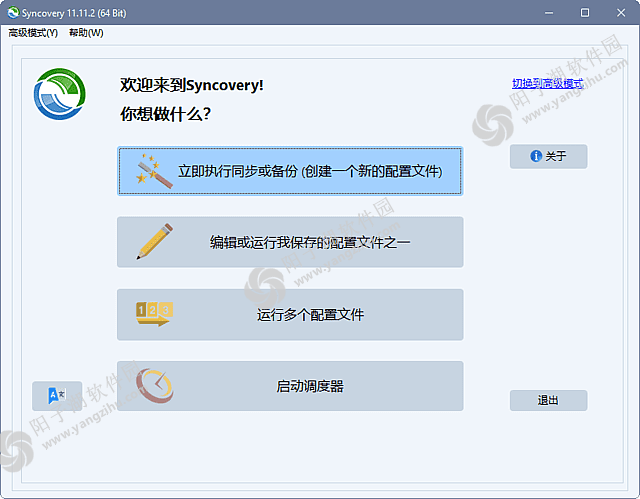Click the Syncovery logo in welcome panel

(60, 94)
